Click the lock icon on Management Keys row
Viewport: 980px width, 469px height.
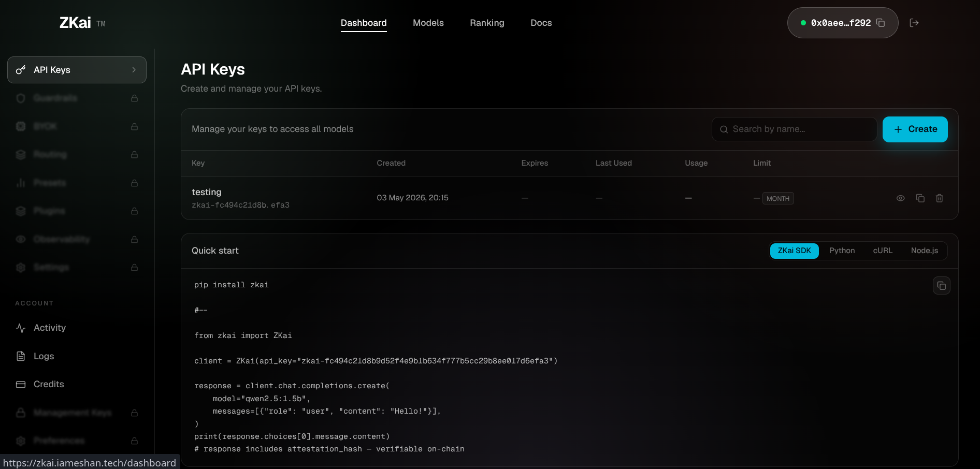click(x=134, y=413)
